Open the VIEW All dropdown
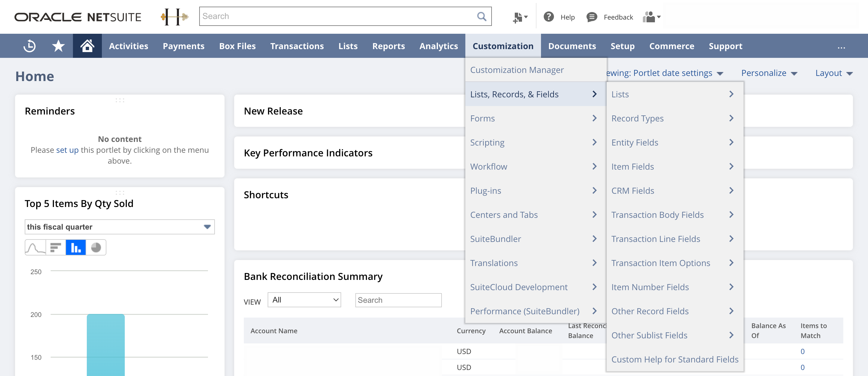This screenshot has width=868, height=376. pyautogui.click(x=304, y=300)
